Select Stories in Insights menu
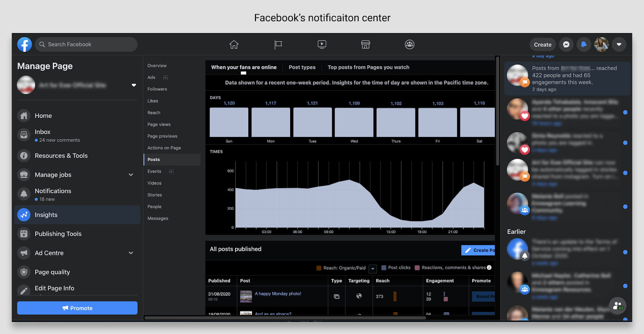The image size is (644, 334). click(155, 195)
